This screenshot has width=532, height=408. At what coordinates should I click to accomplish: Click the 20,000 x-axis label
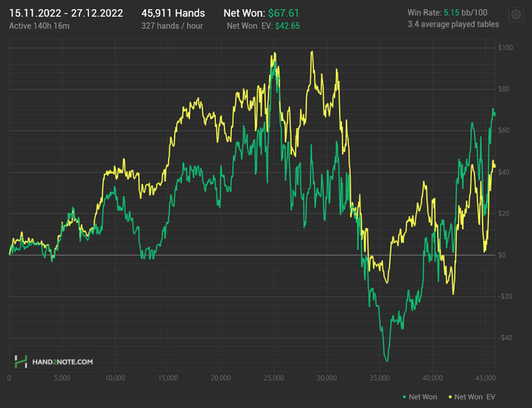point(221,378)
